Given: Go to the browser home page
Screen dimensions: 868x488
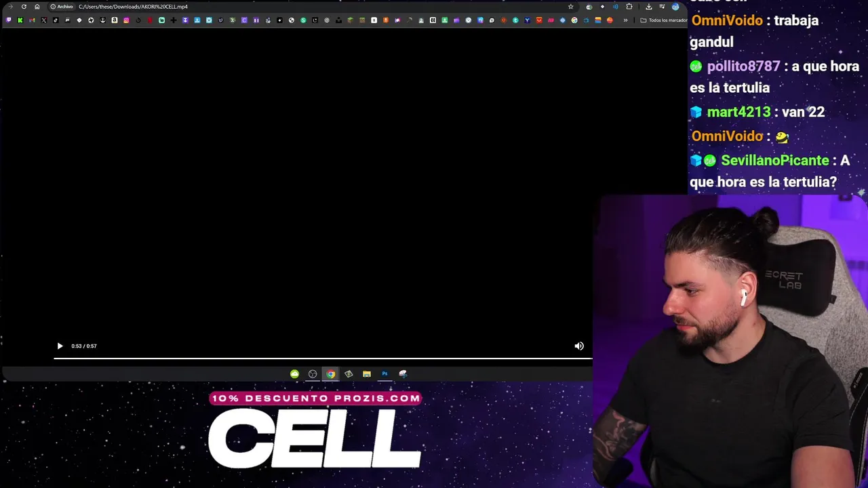Looking at the screenshot, I should coord(37,7).
